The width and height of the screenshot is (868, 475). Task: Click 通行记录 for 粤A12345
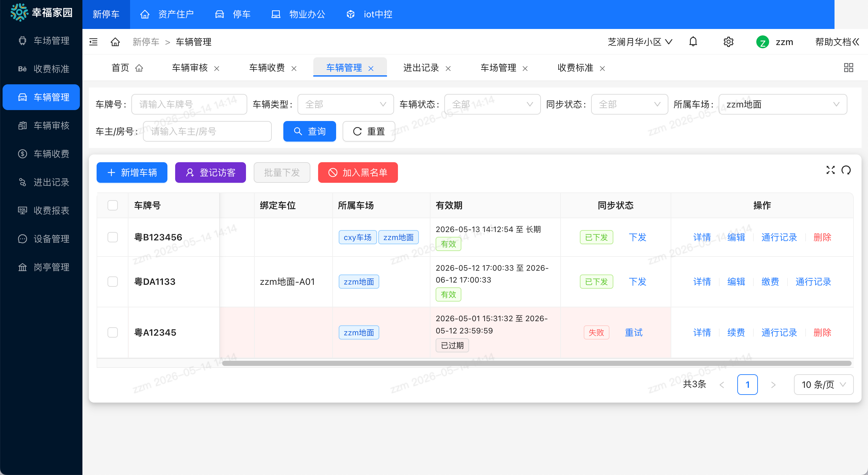pyautogui.click(x=779, y=332)
